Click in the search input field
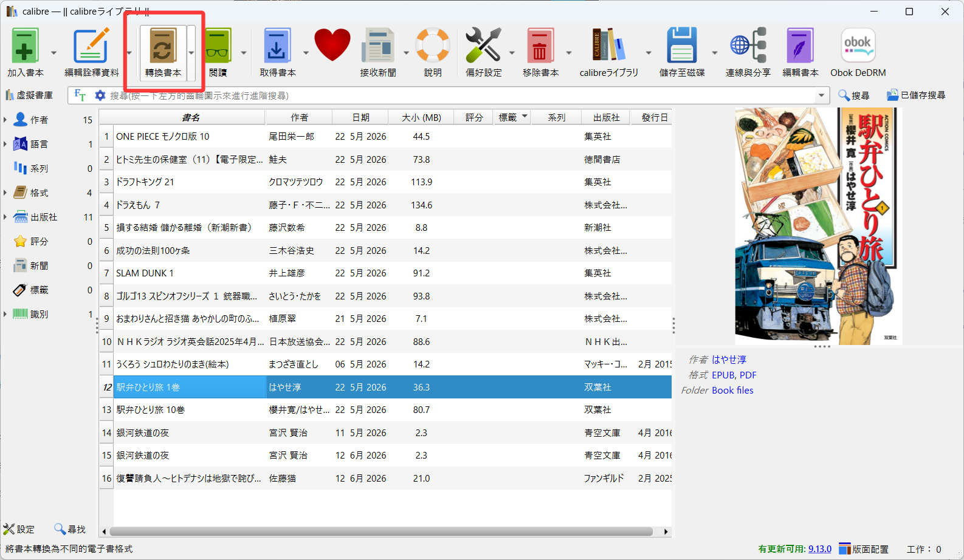The height and width of the screenshot is (560, 964). pyautogui.click(x=461, y=95)
